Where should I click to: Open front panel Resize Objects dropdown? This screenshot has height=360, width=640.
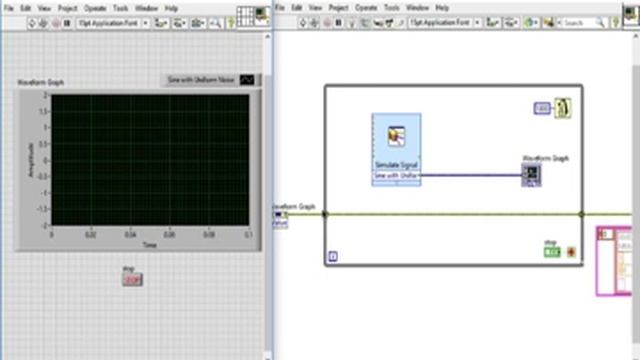coord(198,23)
